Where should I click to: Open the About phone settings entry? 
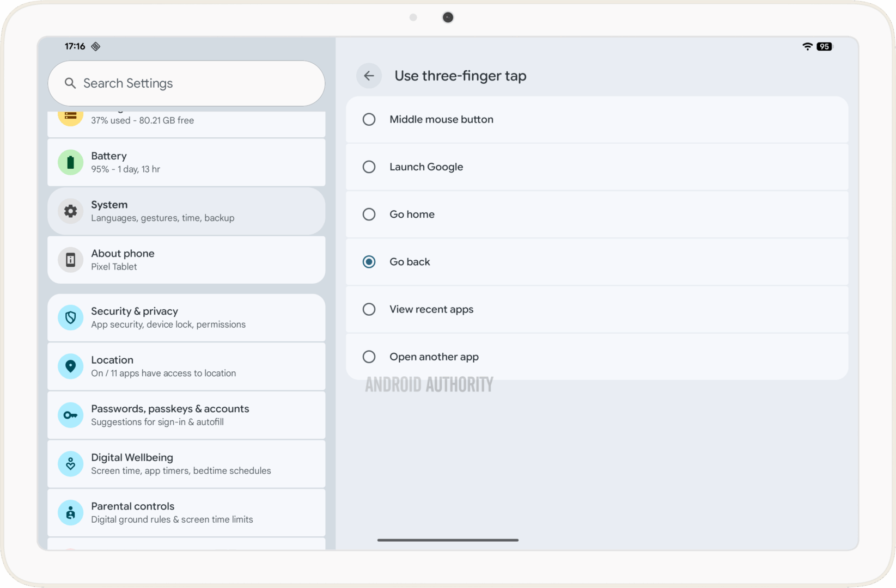[185, 260]
